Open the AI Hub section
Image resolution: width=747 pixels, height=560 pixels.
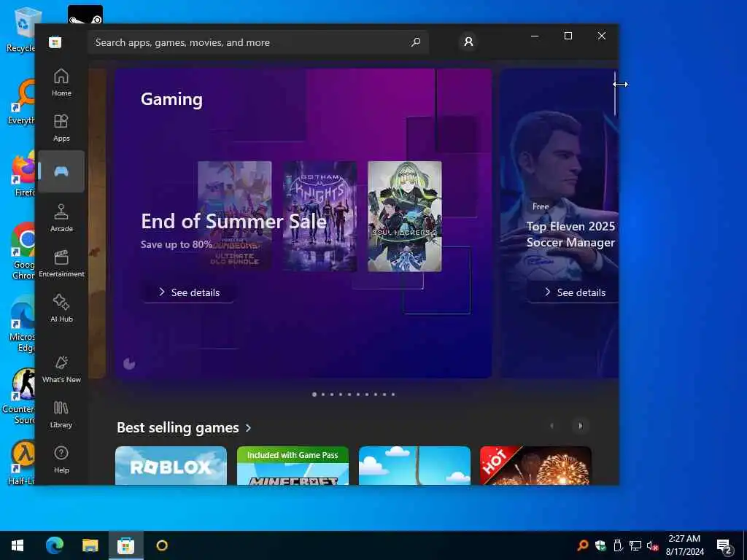click(61, 309)
